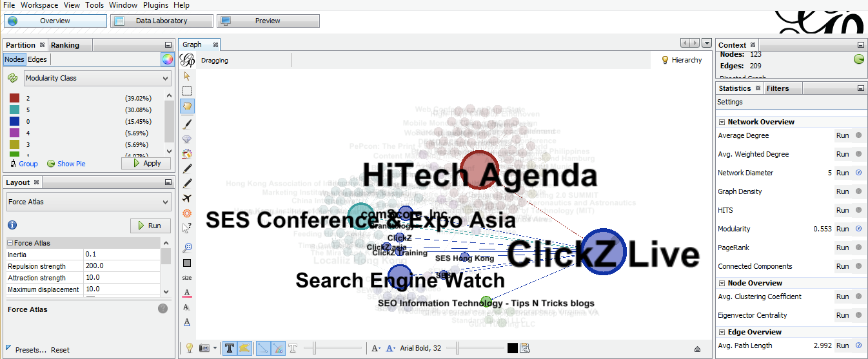Click the blue info icon in Layout
The height and width of the screenshot is (359, 868).
pos(12,225)
